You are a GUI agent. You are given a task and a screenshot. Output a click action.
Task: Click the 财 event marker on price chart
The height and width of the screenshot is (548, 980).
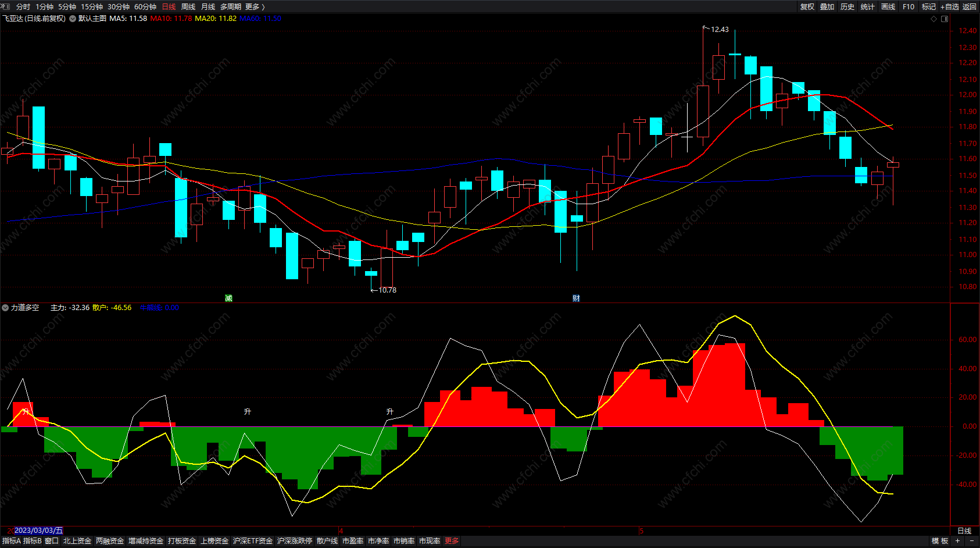tap(576, 298)
